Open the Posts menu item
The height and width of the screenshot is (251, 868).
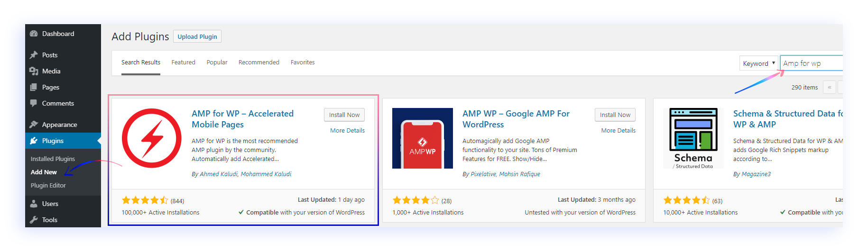coord(63,55)
